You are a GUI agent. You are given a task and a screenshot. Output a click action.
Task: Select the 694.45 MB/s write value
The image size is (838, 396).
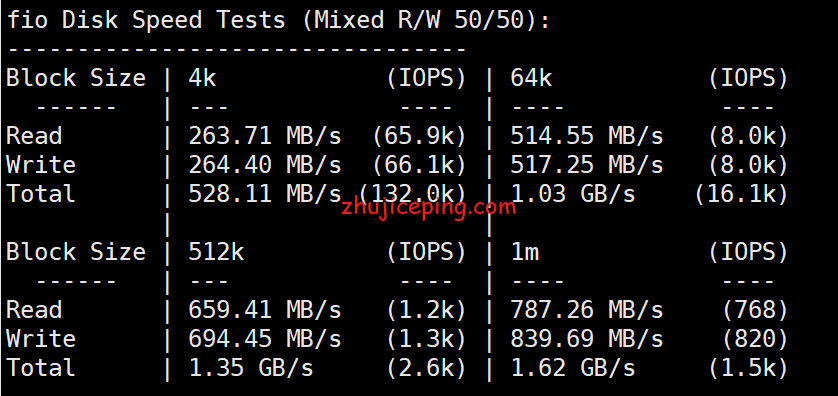pos(265,339)
